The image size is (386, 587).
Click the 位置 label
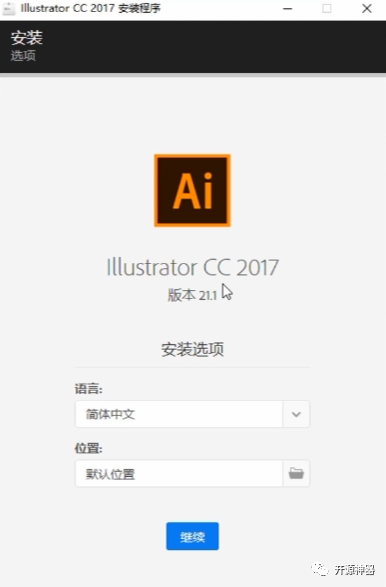88,448
